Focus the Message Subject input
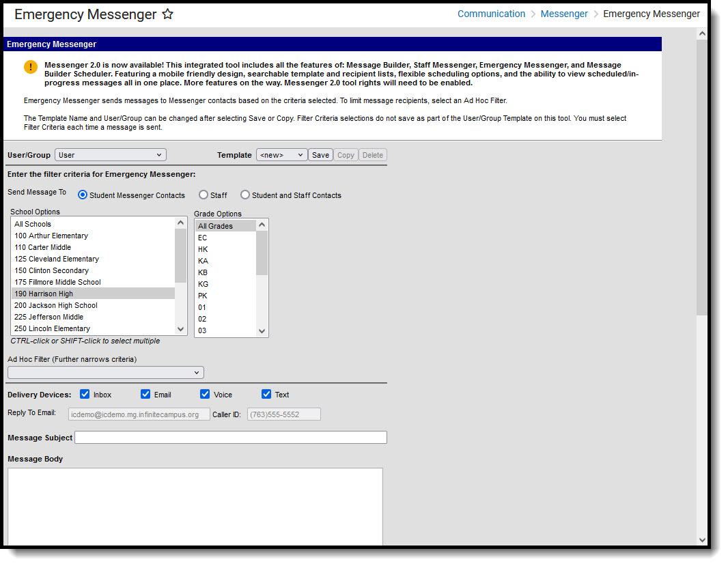The width and height of the screenshot is (728, 566). (x=231, y=438)
